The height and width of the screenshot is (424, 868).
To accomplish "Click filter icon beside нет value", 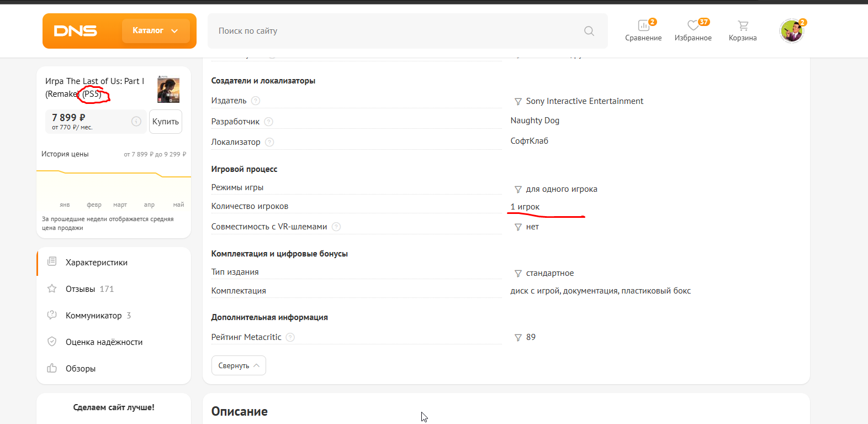I will pyautogui.click(x=518, y=227).
